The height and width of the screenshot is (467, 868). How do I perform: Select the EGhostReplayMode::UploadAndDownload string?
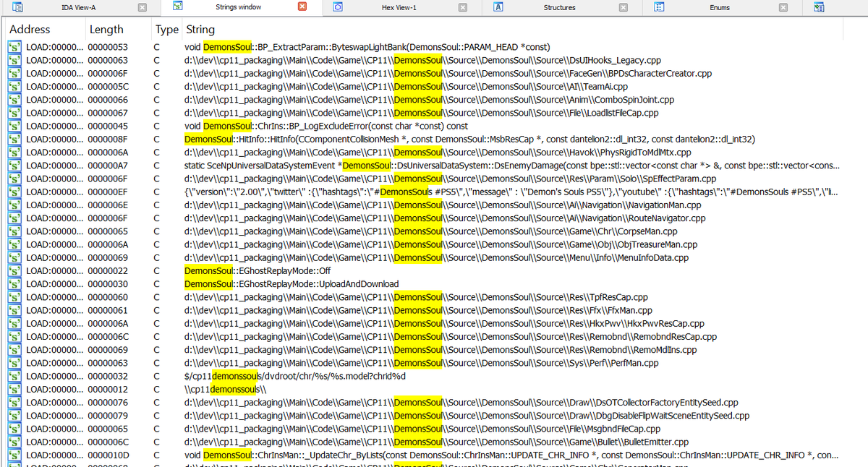coord(292,283)
